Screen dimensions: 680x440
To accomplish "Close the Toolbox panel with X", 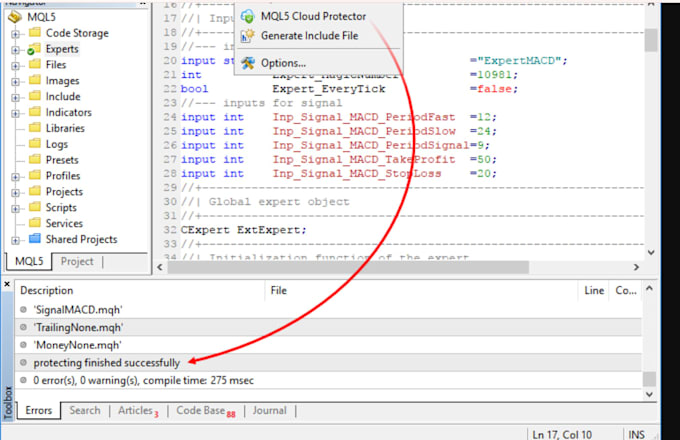I will (7, 284).
